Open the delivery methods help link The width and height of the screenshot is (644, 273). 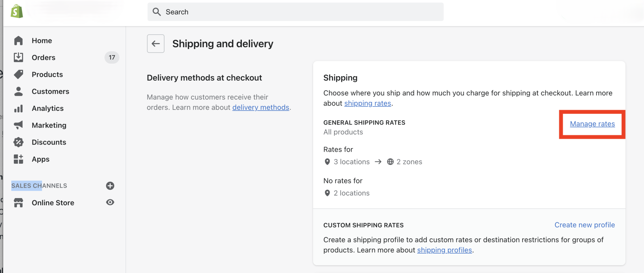[261, 107]
